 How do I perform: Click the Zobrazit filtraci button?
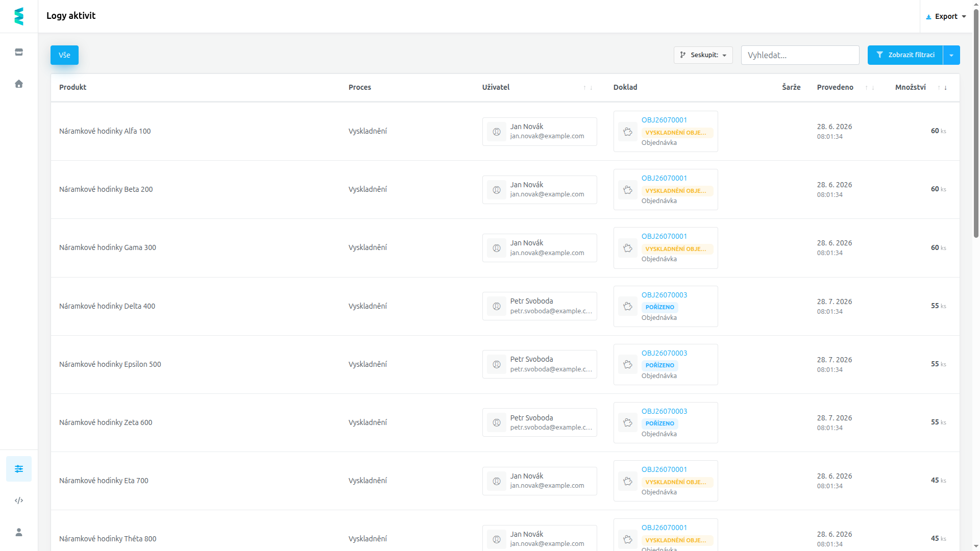905,55
